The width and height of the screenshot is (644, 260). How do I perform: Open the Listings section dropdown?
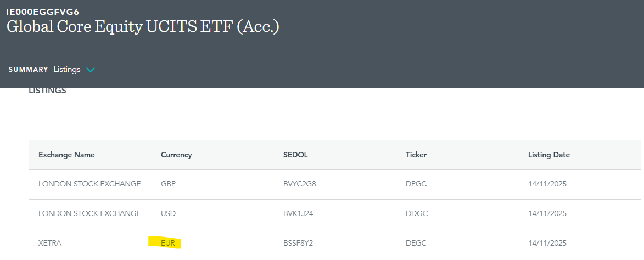click(67, 70)
